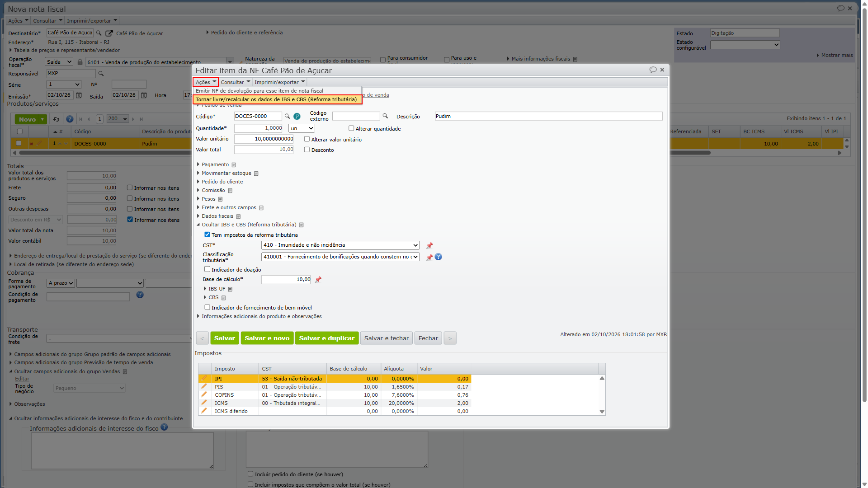Click the search icon next to Código externo
Viewport: 868px width, 488px height.
coord(385,116)
